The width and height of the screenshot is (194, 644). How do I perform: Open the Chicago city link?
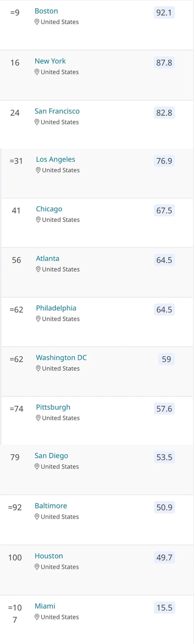[x=49, y=209]
